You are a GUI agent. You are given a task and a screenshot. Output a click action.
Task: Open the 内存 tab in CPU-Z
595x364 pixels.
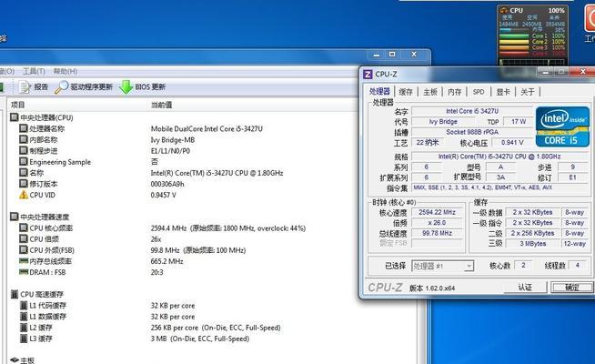[454, 92]
